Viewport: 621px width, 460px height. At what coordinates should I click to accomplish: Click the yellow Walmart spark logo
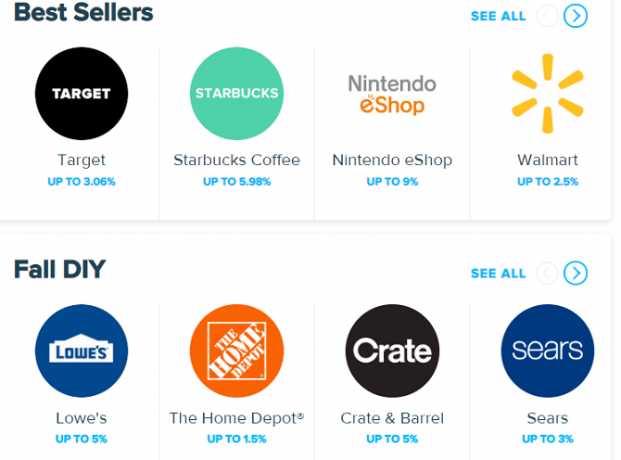[x=548, y=94]
